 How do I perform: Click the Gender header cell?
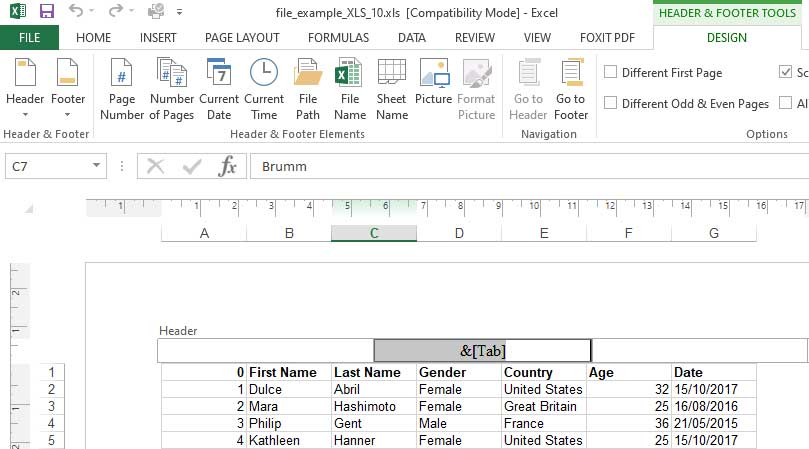click(459, 372)
